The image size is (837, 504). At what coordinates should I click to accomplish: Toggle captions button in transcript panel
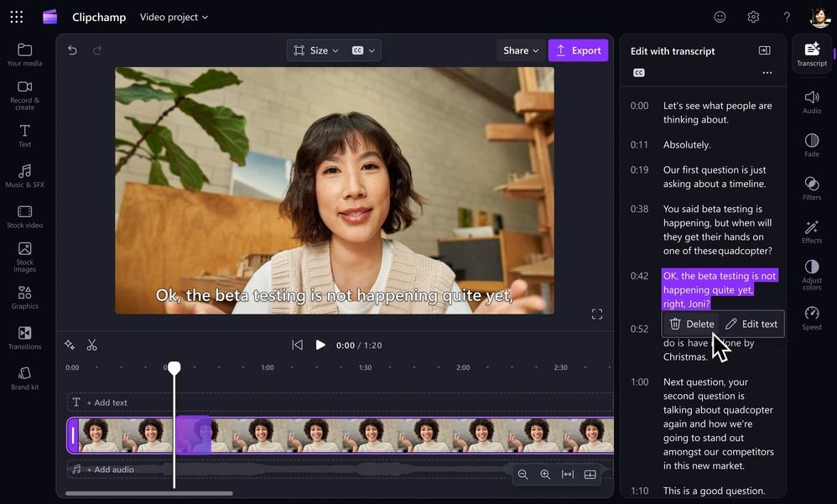point(639,73)
